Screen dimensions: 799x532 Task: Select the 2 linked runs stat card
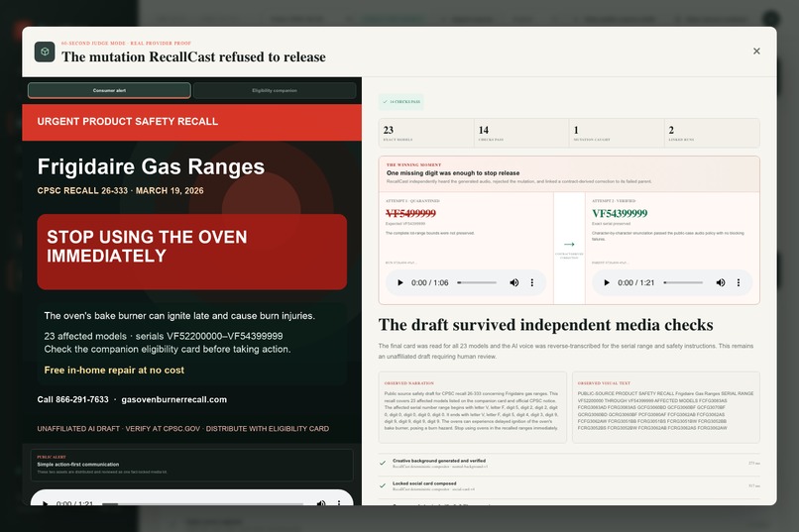coord(712,134)
